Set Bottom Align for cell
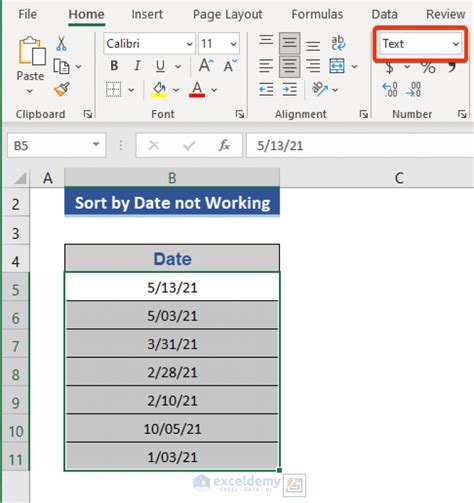 click(x=313, y=45)
